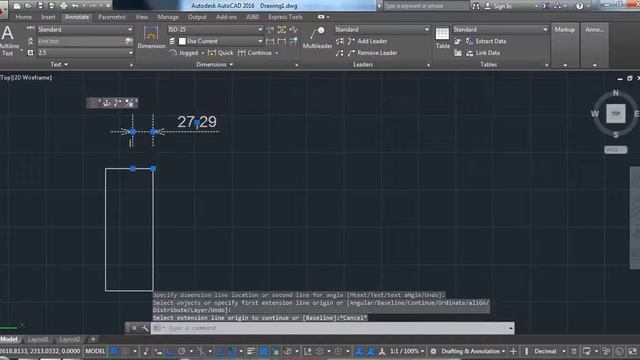Click binoculars search icon in title bar
This screenshot has width=640, height=360.
click(476, 6)
